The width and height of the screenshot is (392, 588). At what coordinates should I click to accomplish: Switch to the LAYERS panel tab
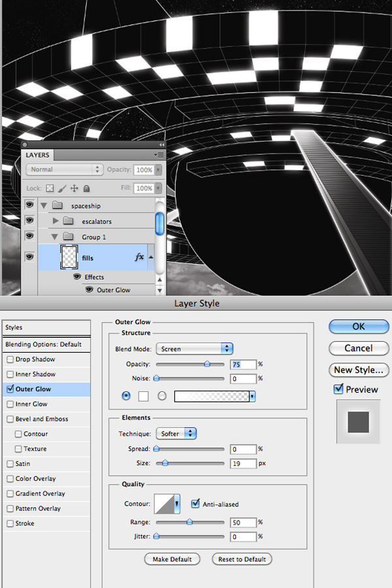click(37, 155)
